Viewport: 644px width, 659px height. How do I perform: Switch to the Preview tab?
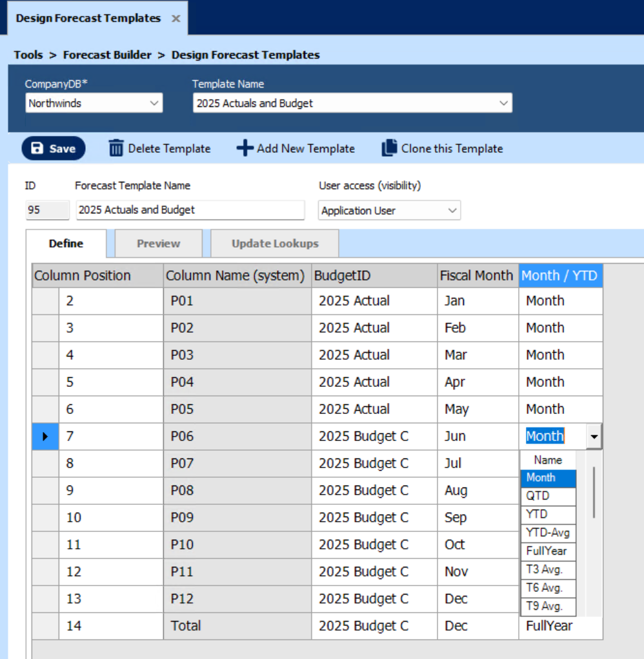(158, 244)
